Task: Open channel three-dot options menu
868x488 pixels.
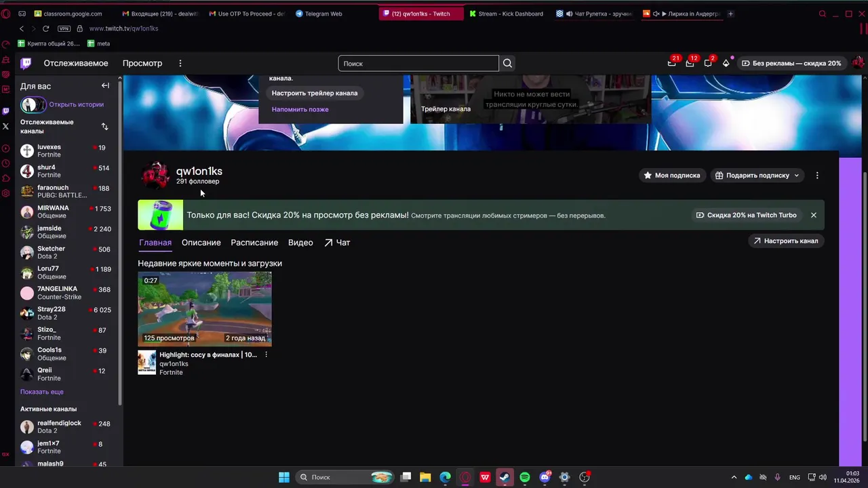Action: [817, 176]
